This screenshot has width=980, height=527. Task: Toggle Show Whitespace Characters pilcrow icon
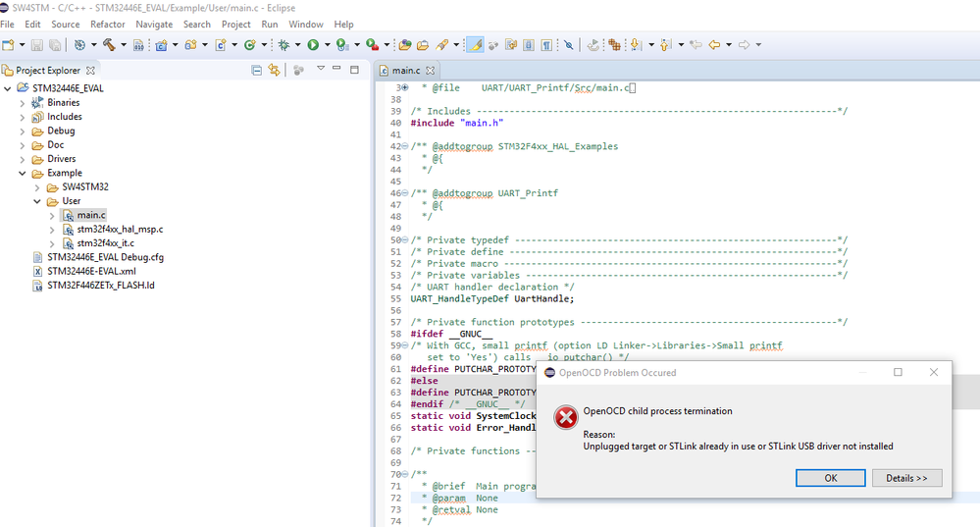(x=546, y=45)
